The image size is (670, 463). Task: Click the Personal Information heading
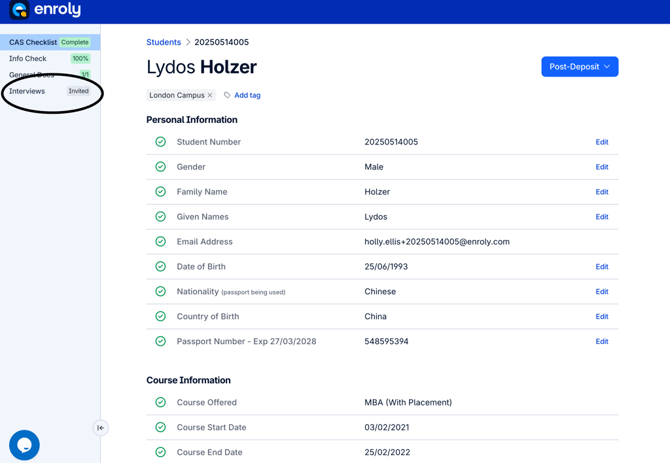pyautogui.click(x=192, y=120)
